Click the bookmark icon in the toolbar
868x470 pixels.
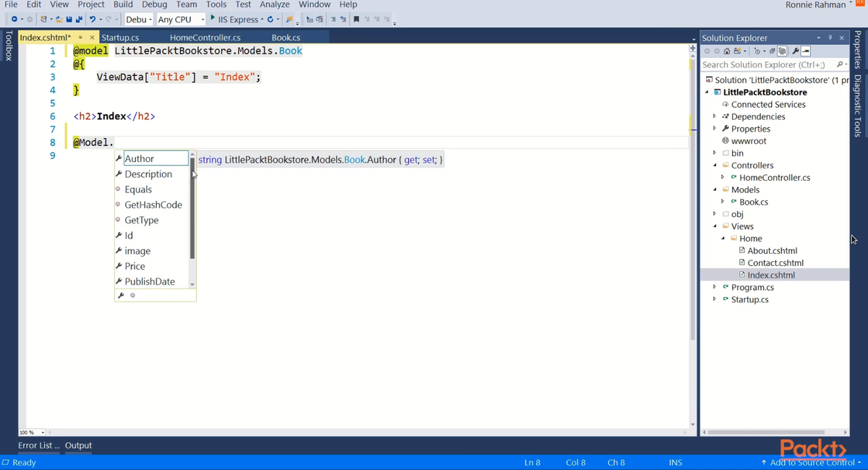point(357,20)
